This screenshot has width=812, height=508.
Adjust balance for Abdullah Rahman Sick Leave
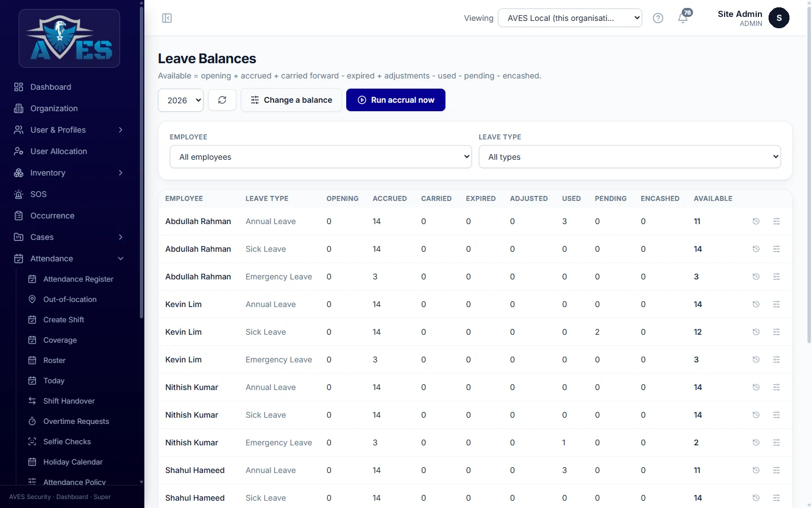[x=776, y=249]
